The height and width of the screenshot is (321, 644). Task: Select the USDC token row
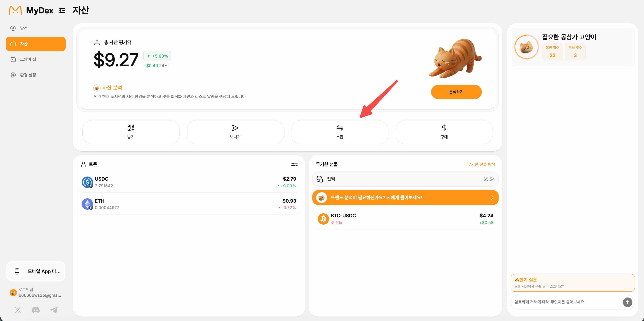(x=189, y=182)
